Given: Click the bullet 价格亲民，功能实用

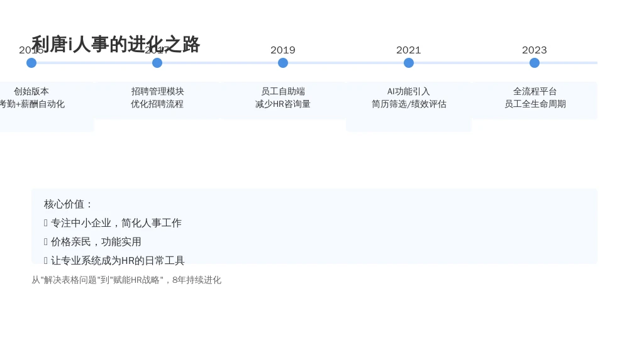Looking at the screenshot, I should [92, 242].
